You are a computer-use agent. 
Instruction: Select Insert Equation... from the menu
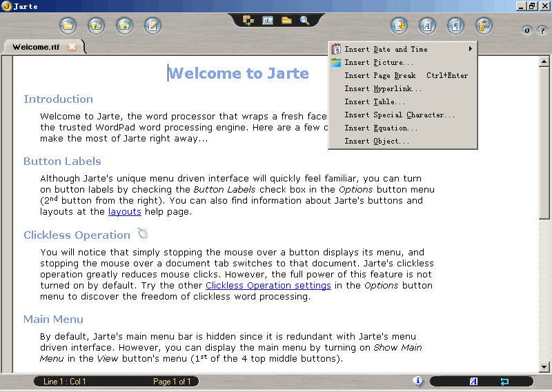(x=403, y=128)
